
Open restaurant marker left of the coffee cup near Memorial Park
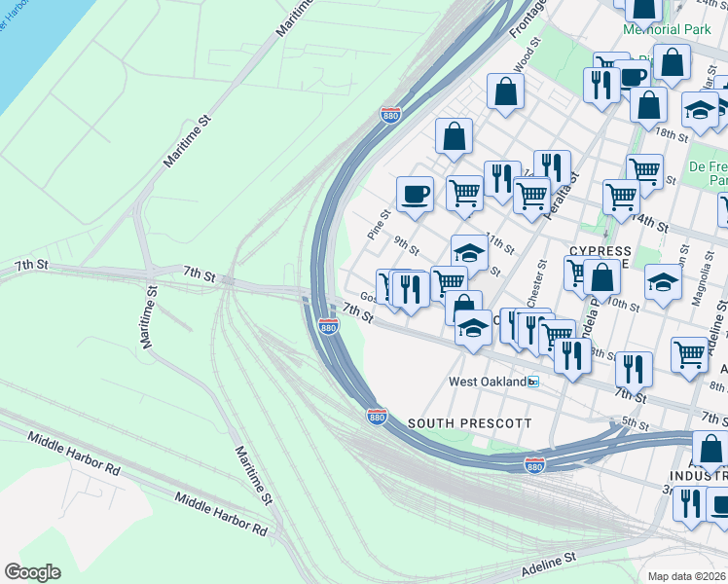[601, 90]
